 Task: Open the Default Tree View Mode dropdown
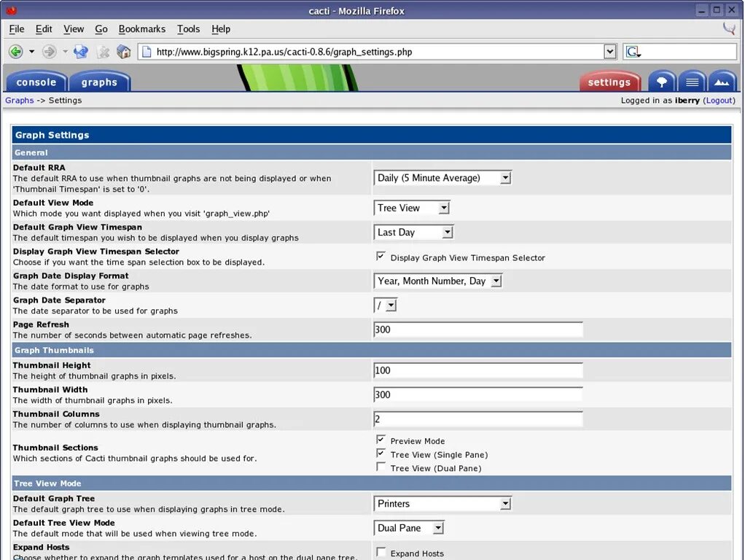409,528
